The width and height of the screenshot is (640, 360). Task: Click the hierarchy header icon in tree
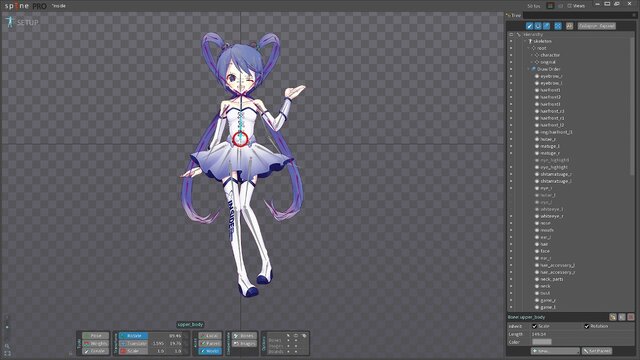[519, 35]
